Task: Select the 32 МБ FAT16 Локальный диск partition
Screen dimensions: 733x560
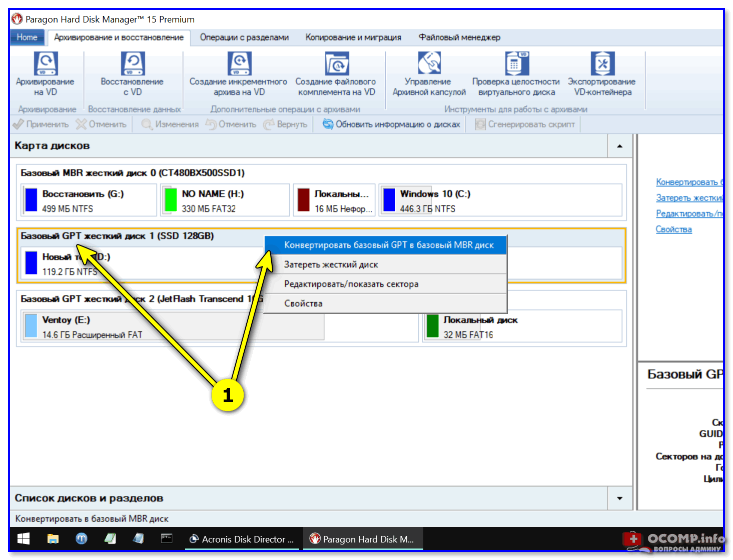Action: [522, 326]
